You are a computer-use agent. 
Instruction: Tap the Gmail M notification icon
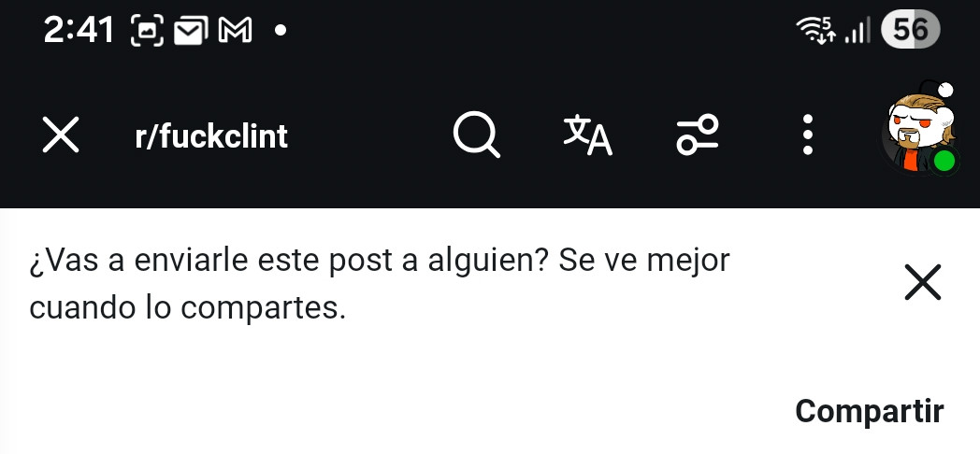(235, 30)
